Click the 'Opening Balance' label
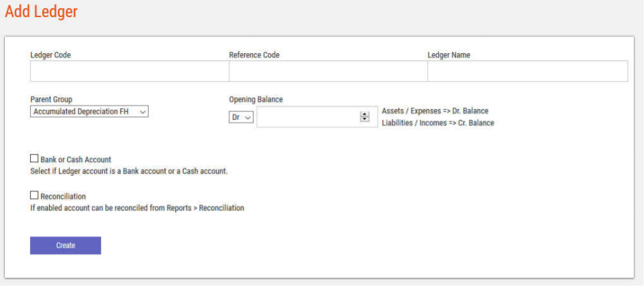This screenshot has width=644, height=286. click(256, 99)
